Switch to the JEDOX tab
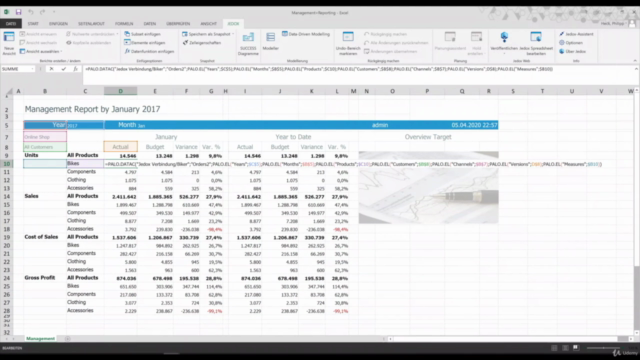This screenshot has width=640, height=360. click(233, 24)
